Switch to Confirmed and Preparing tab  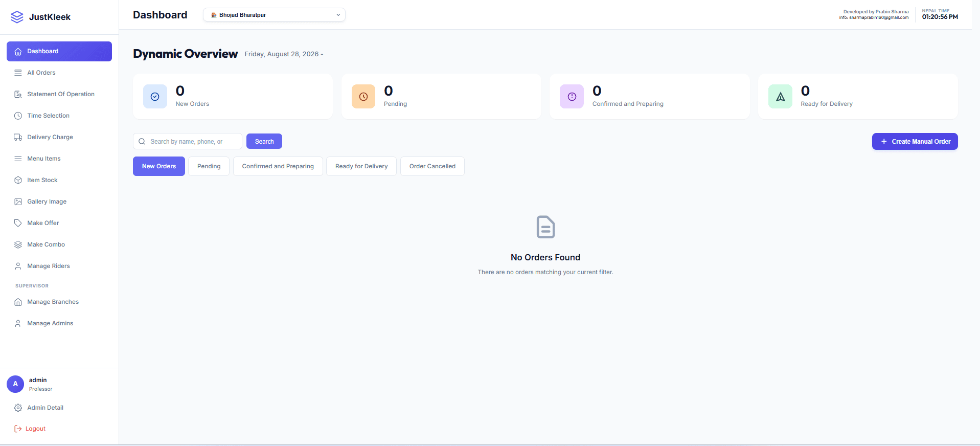(x=278, y=166)
